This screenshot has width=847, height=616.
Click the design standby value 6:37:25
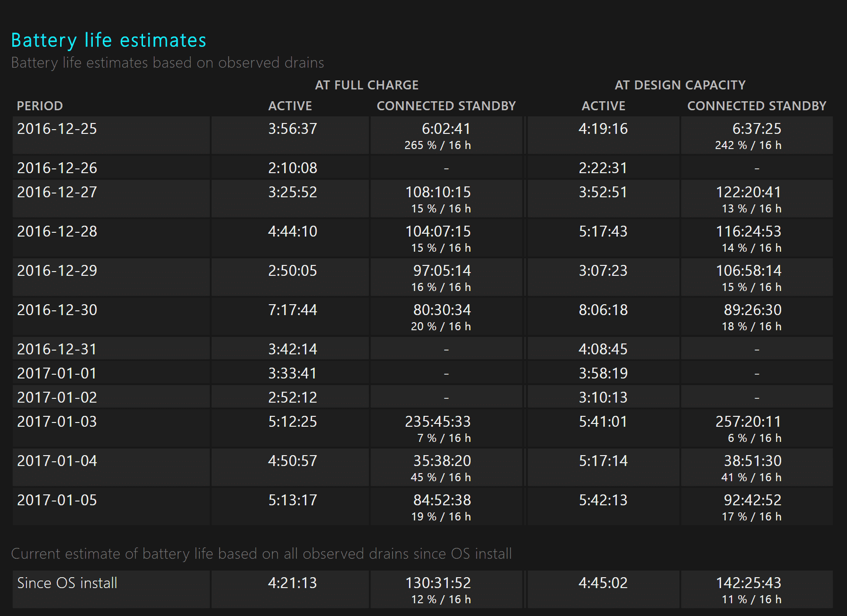(757, 129)
